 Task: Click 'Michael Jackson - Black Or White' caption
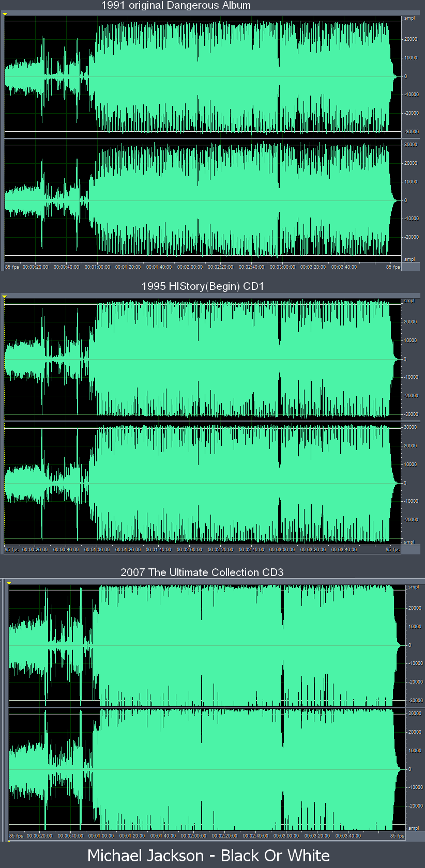point(208,856)
